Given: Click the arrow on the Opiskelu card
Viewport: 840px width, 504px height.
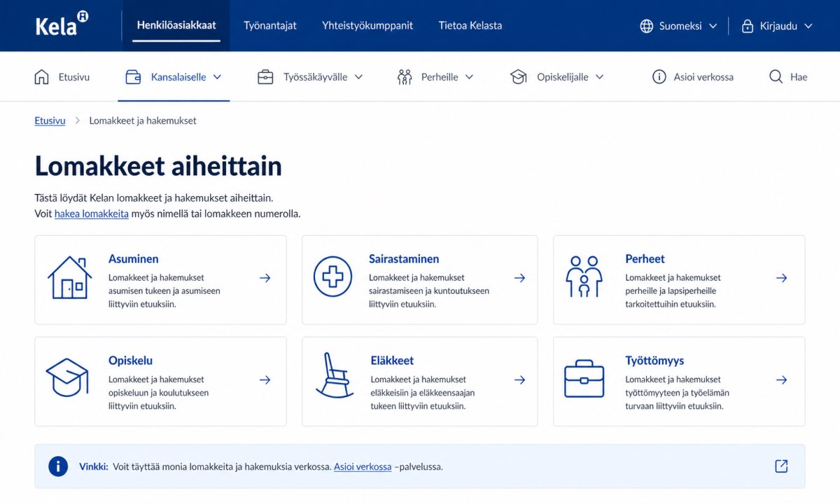Looking at the screenshot, I should [265, 380].
